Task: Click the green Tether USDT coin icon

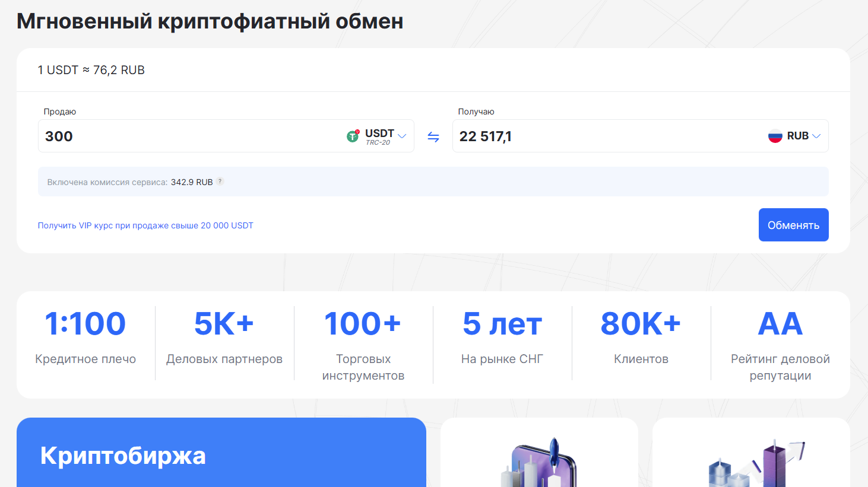Action: 353,136
